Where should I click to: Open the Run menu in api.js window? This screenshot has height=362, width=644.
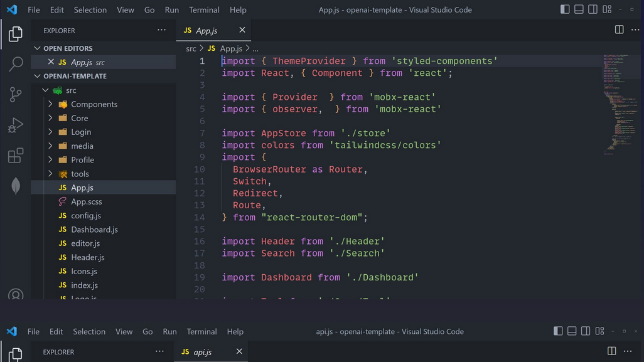[169, 332]
